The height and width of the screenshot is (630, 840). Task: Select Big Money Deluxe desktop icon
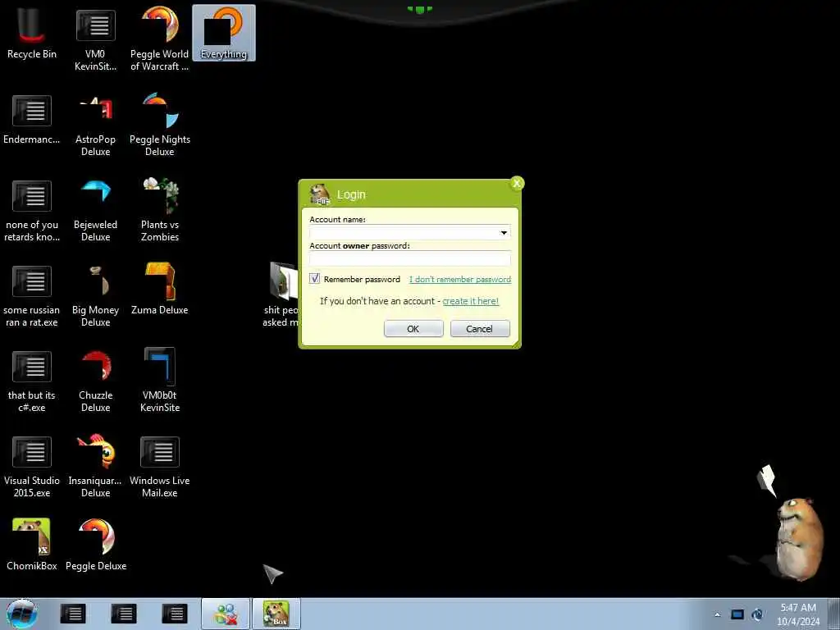click(95, 295)
